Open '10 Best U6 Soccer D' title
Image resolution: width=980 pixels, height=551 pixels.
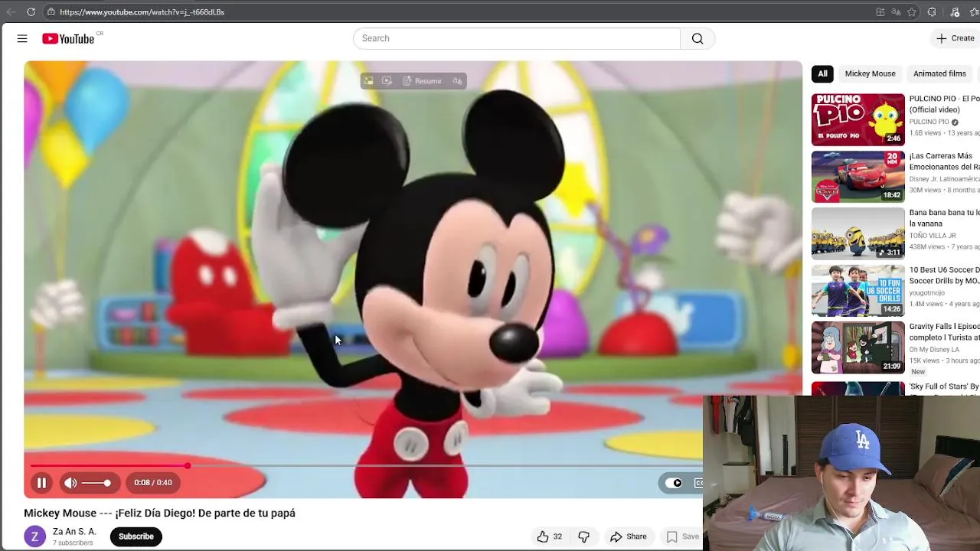click(x=944, y=275)
